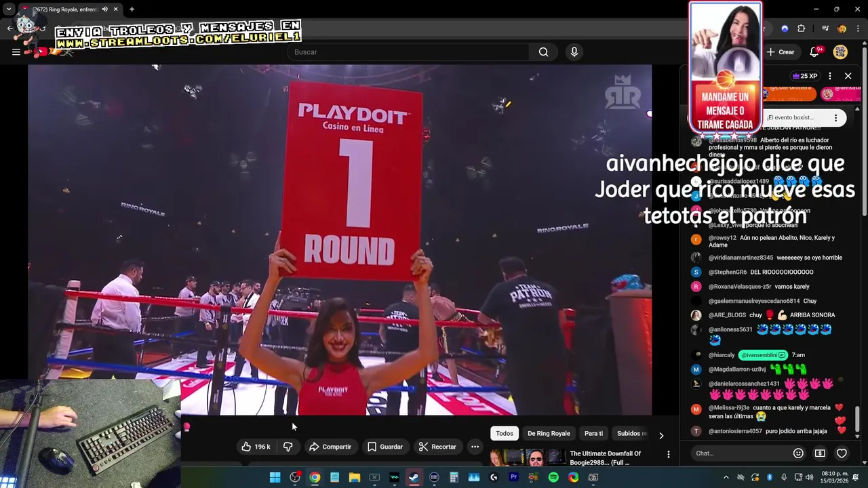Screen dimensions: 868x488
Task: Send a heart reaction in chat
Action: 842,453
